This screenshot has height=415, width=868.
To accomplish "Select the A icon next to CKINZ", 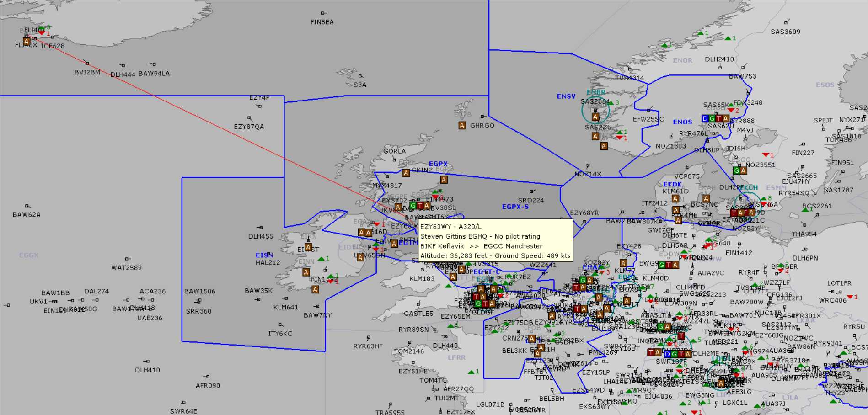I will click(x=406, y=173).
